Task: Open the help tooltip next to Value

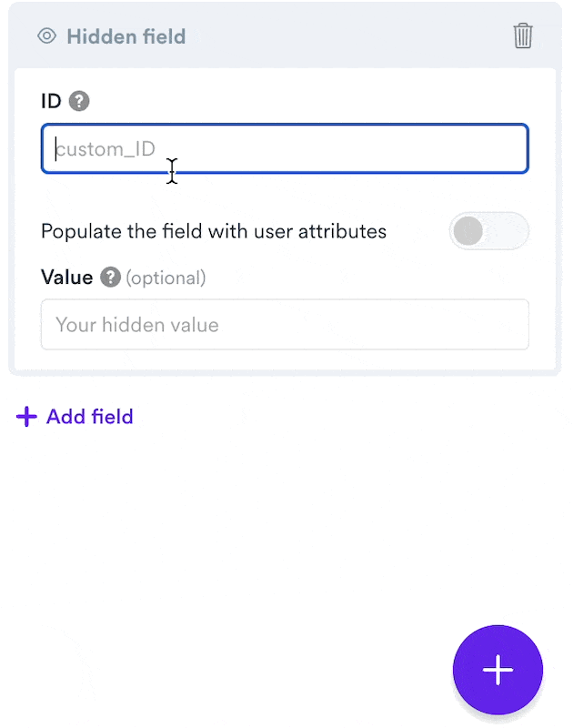Action: tap(110, 278)
